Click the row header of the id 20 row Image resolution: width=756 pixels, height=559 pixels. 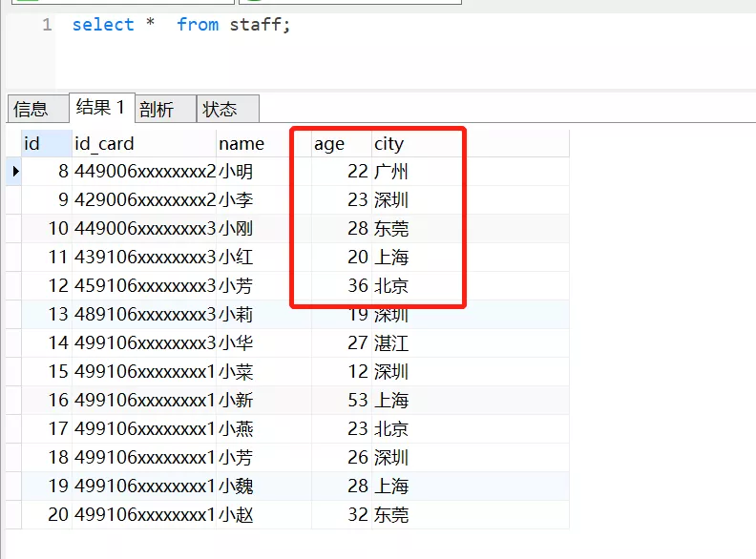[x=13, y=515]
